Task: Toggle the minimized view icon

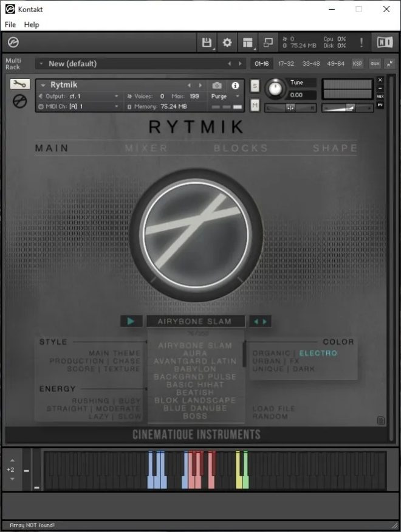Action: [268, 43]
